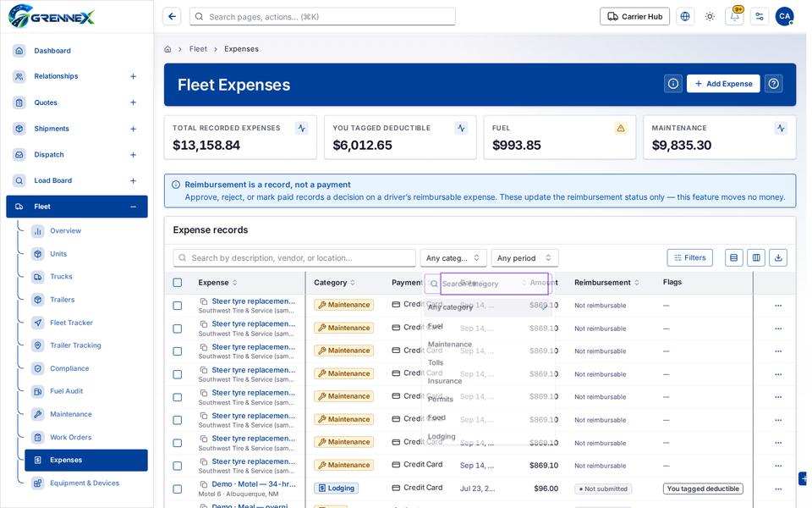Sort by the Reimbursement column header
The width and height of the screenshot is (812, 508).
606,283
